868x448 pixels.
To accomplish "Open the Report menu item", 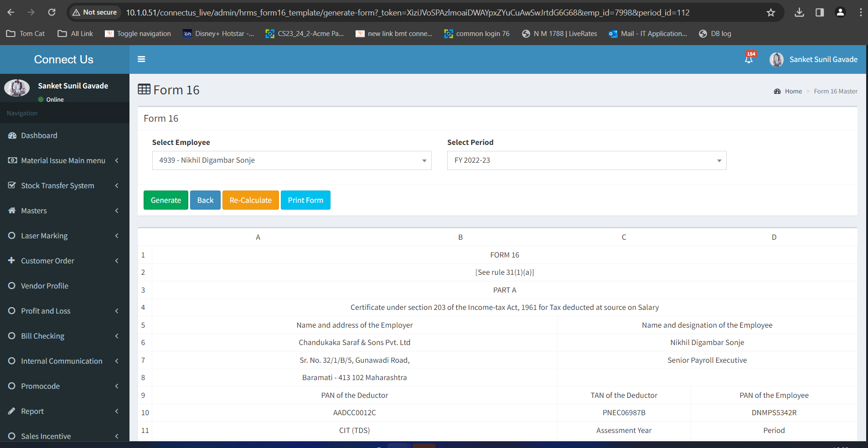I will [65, 411].
